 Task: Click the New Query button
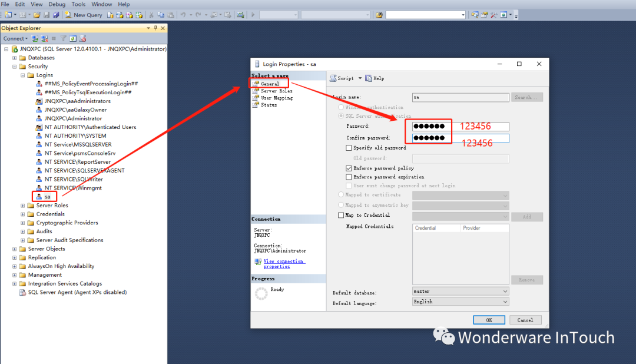84,15
